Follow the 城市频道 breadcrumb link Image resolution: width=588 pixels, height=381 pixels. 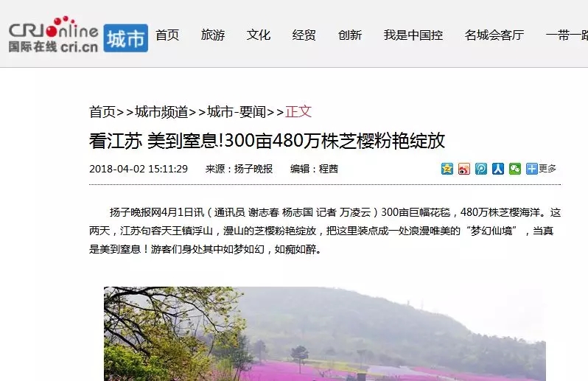pyautogui.click(x=161, y=112)
